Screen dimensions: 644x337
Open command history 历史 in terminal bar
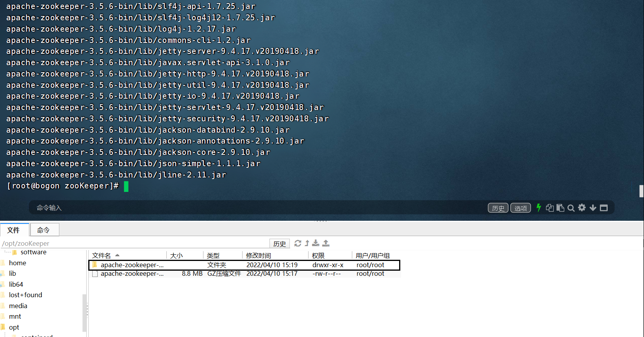click(498, 208)
